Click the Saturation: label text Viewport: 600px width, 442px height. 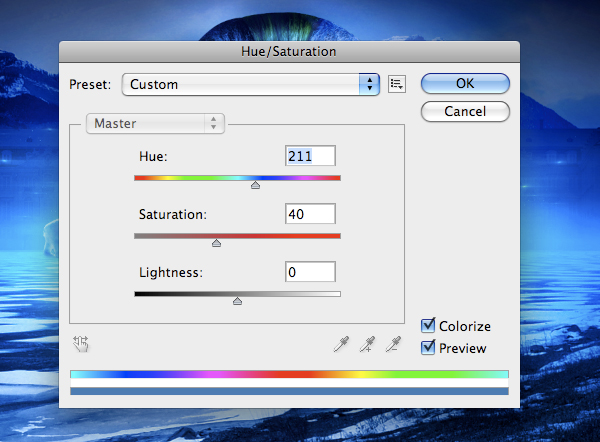(173, 214)
